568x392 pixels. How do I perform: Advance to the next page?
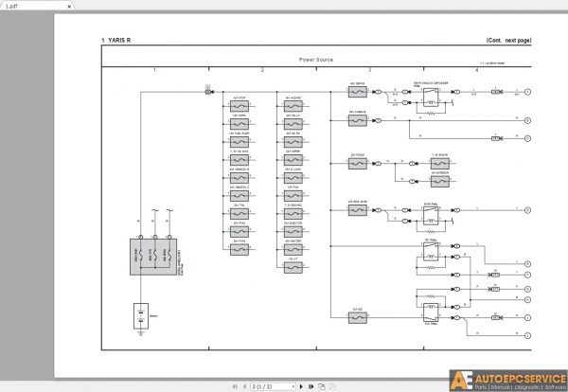(301, 386)
